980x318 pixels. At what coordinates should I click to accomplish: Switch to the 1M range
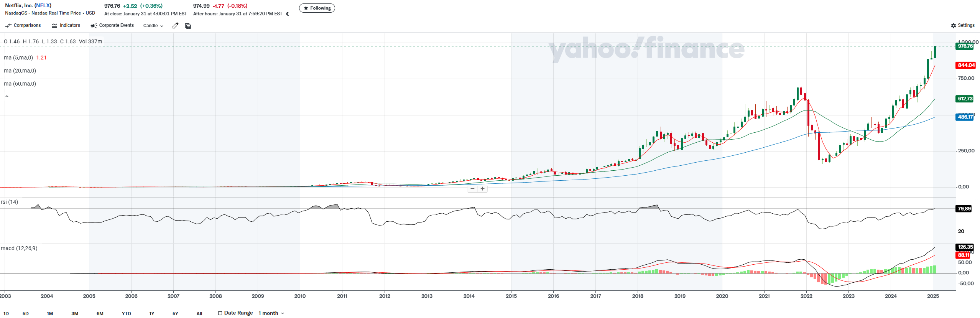(x=50, y=313)
